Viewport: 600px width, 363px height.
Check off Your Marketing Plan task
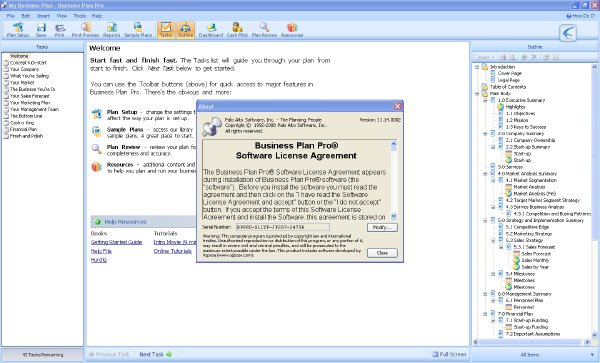click(x=6, y=103)
